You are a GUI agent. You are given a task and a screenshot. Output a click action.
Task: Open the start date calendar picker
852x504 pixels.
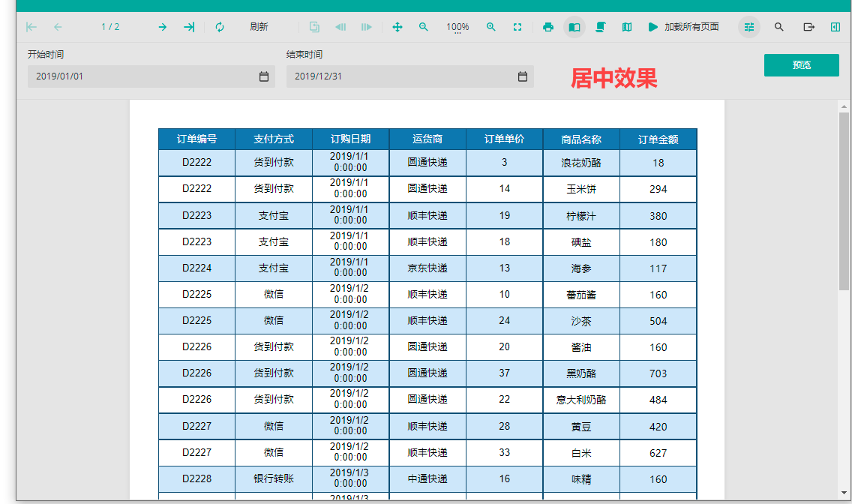263,76
